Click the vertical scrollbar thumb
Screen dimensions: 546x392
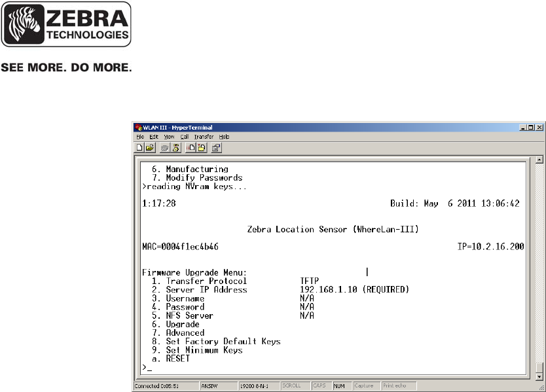pos(539,368)
